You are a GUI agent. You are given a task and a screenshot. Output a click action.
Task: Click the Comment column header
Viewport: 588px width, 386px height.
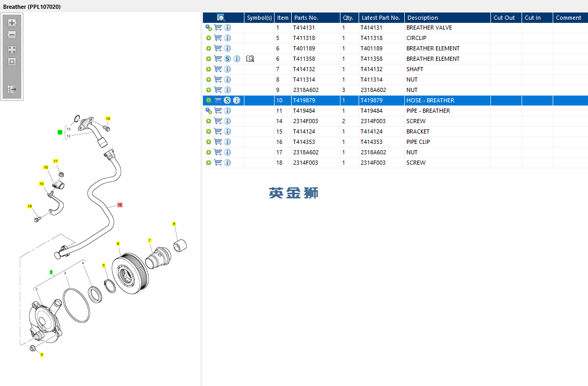(x=570, y=18)
